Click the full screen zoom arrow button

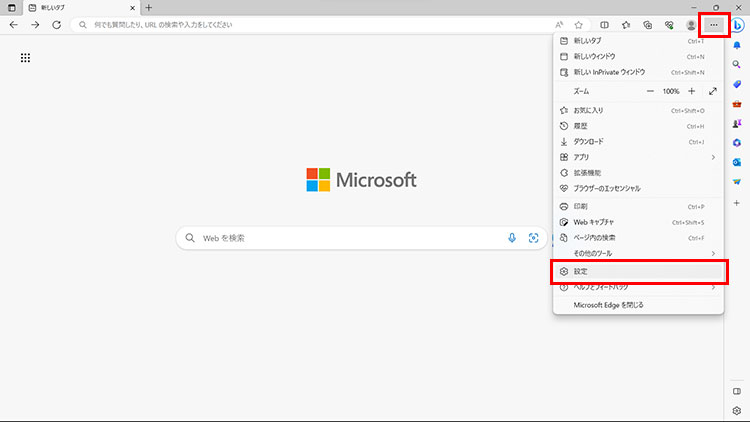tap(712, 91)
